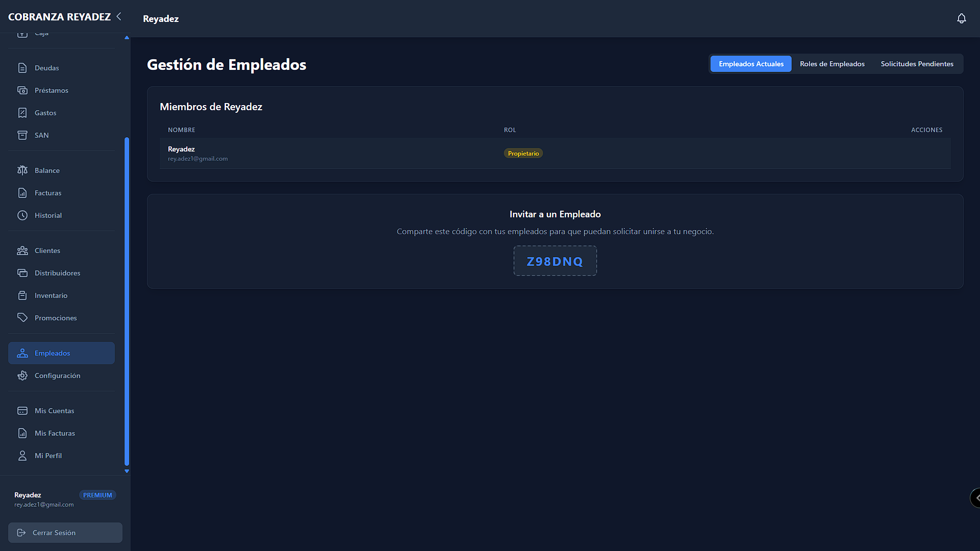The height and width of the screenshot is (551, 980).
Task: Click the Empleados person icon
Action: tap(22, 353)
